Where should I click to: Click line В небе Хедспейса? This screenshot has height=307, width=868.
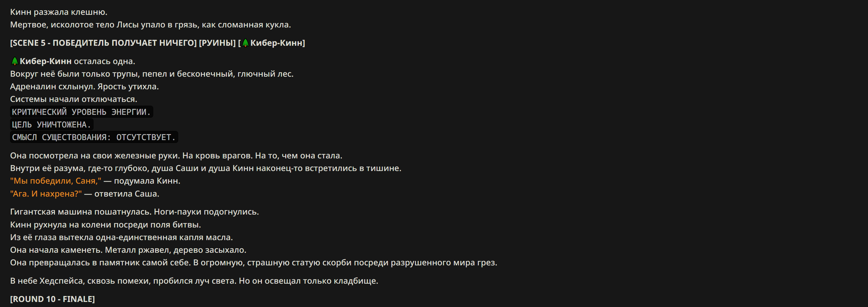(x=194, y=281)
